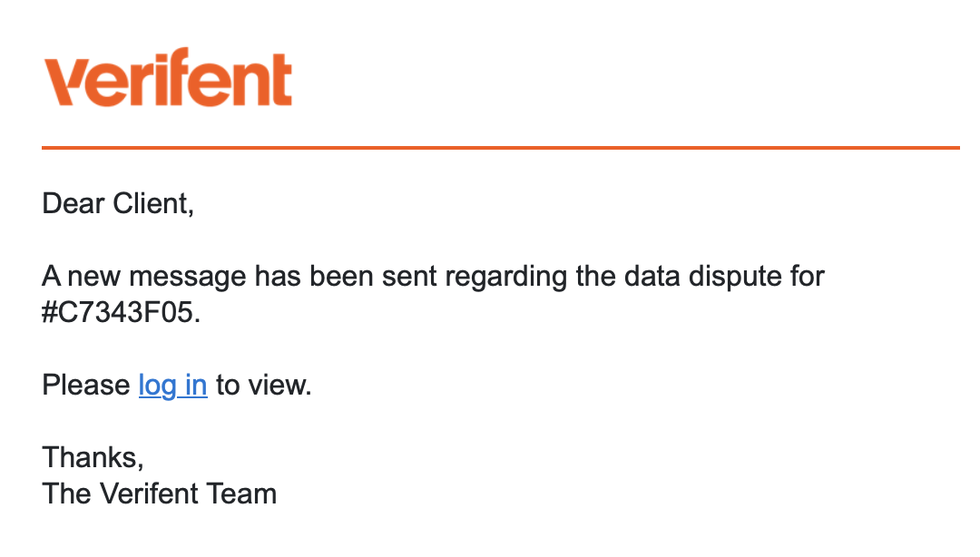Click the letter "V" of the Verifent logo
This screenshot has height=557, width=980.
(65, 82)
